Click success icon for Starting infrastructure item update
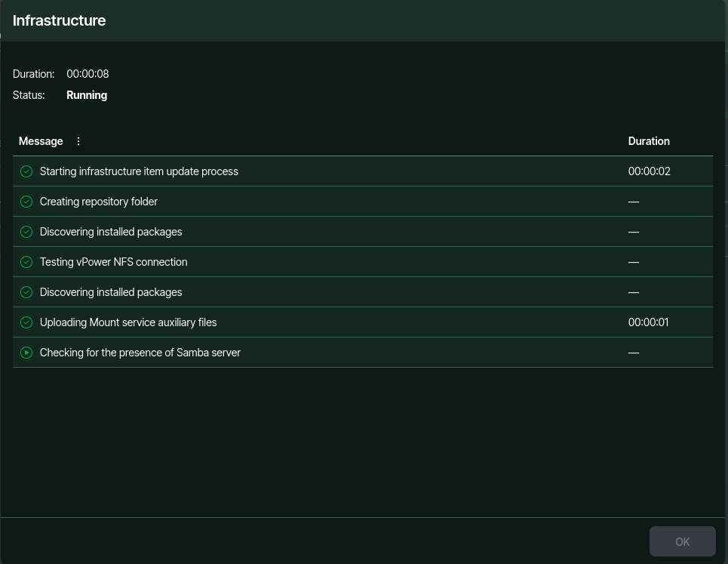This screenshot has height=564, width=728. [26, 171]
